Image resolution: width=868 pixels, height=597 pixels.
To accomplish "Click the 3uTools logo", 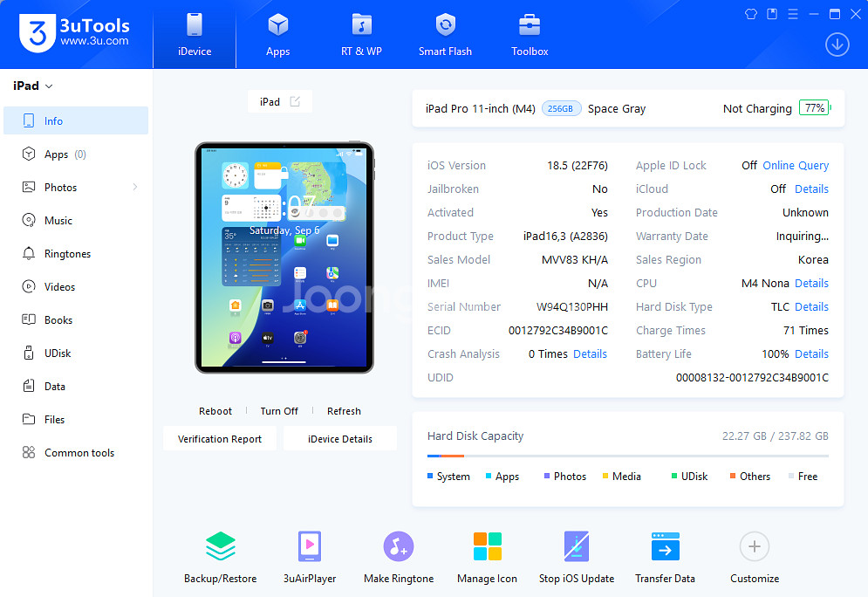I will (74, 32).
